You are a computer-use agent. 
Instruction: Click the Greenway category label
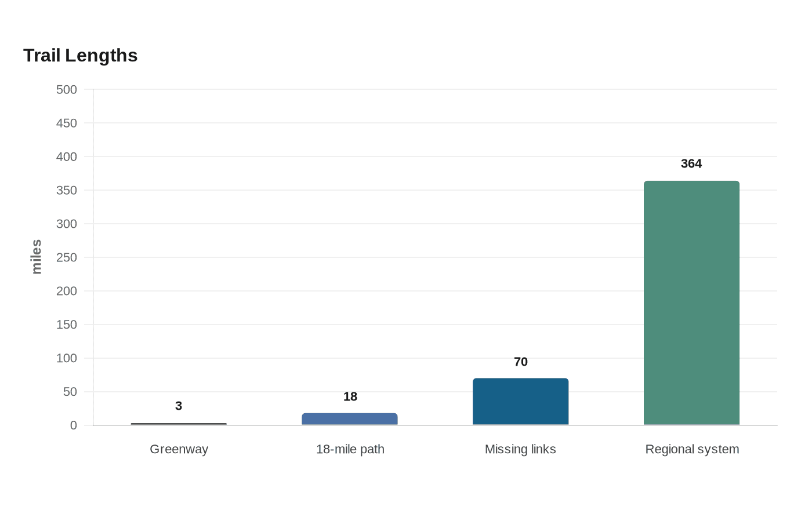pos(179,449)
